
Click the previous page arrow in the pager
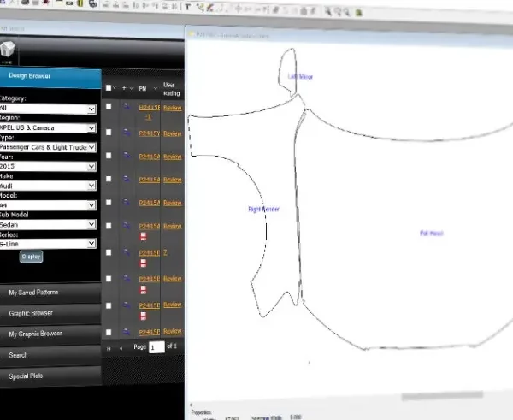pyautogui.click(x=121, y=348)
